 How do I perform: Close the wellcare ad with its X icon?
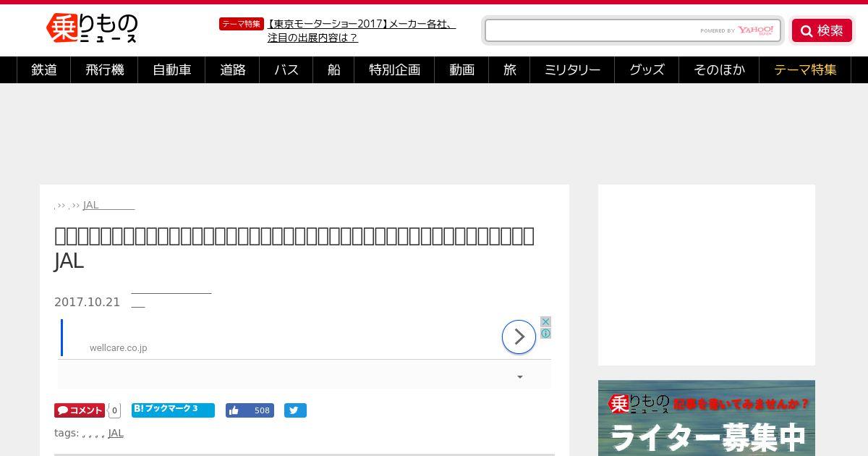(546, 321)
